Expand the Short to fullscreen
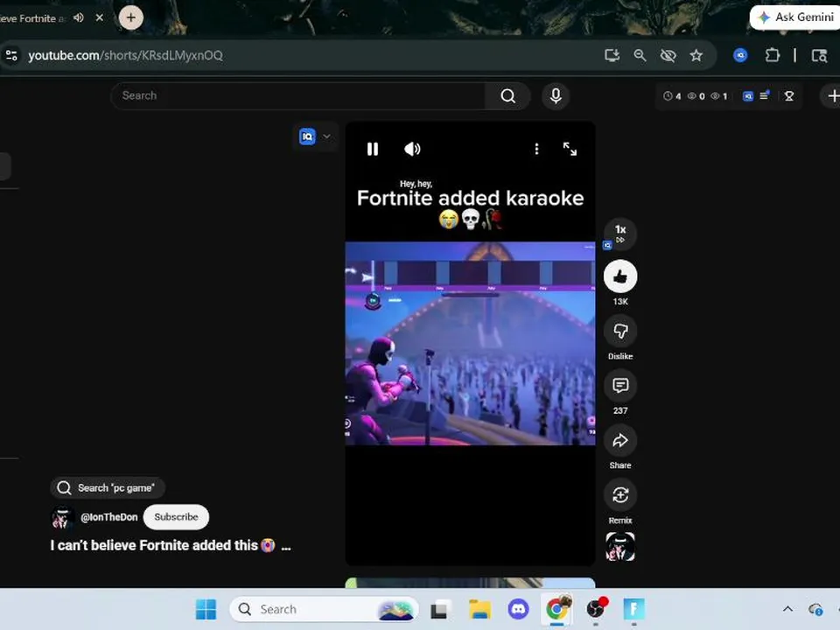 (x=570, y=149)
